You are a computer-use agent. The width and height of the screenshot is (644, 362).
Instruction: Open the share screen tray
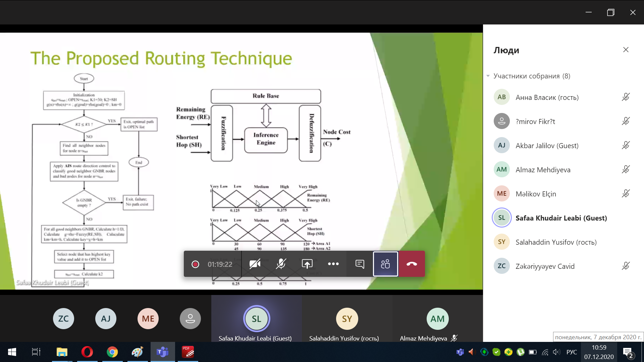307,264
